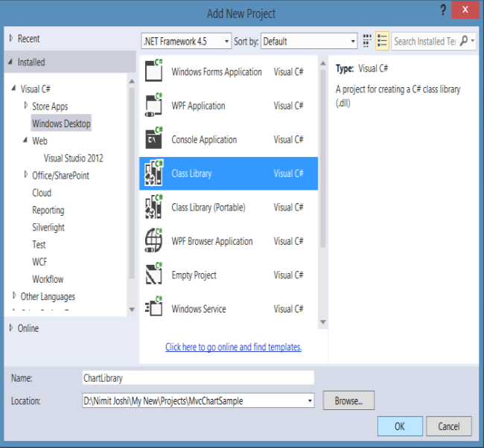Viewport: 484px width, 448px height.
Task: Click the Class Library template icon
Action: (153, 173)
